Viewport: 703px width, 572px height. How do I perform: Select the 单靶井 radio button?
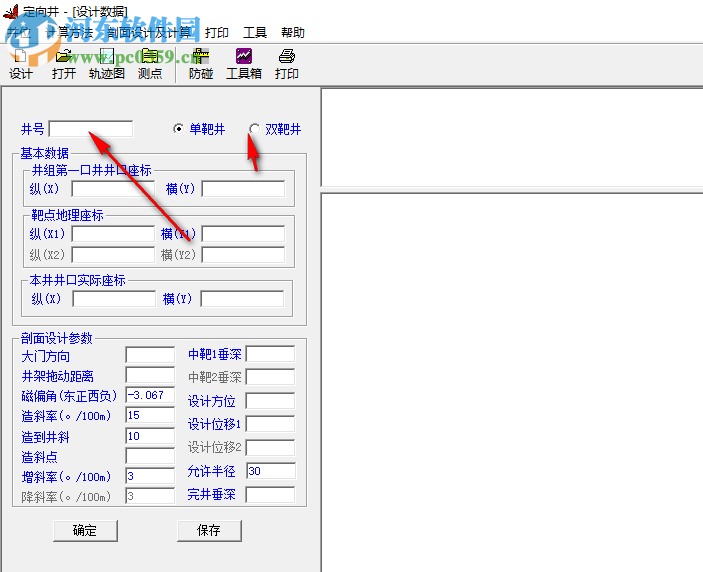point(178,129)
